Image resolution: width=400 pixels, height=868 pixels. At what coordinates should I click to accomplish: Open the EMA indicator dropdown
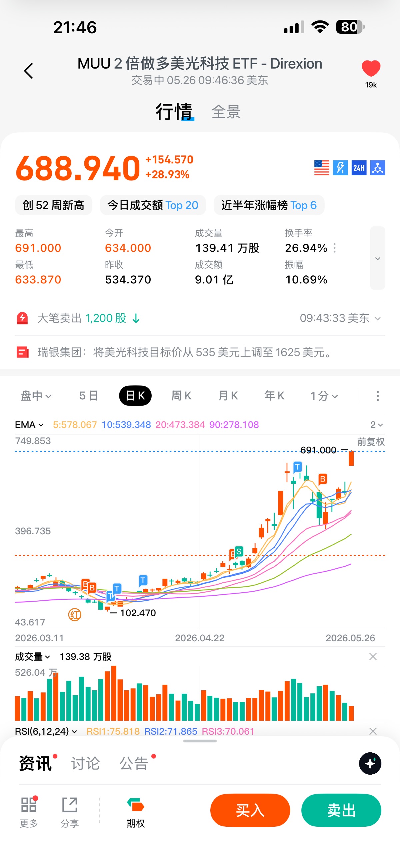point(29,425)
